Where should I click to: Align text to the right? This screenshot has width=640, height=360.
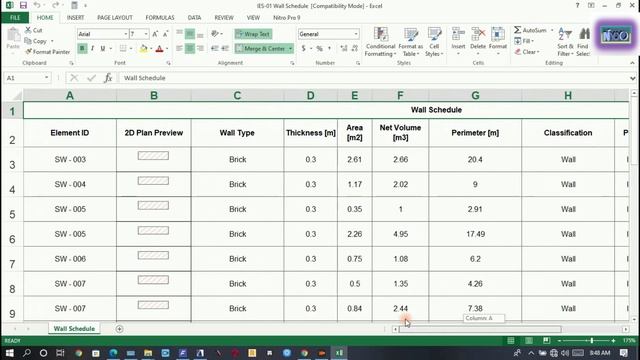pos(200,49)
